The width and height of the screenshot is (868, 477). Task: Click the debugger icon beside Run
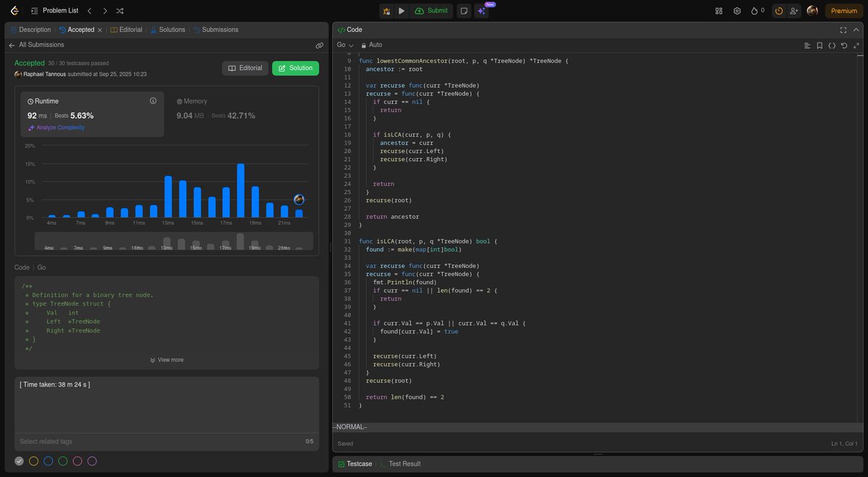click(x=386, y=11)
